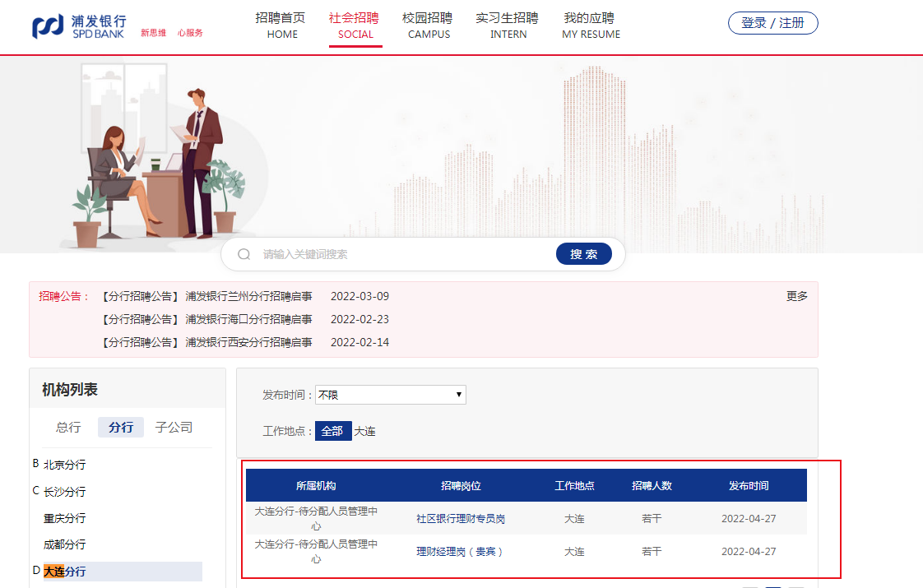Click the 搜索 button
The height and width of the screenshot is (588, 923).
(584, 253)
